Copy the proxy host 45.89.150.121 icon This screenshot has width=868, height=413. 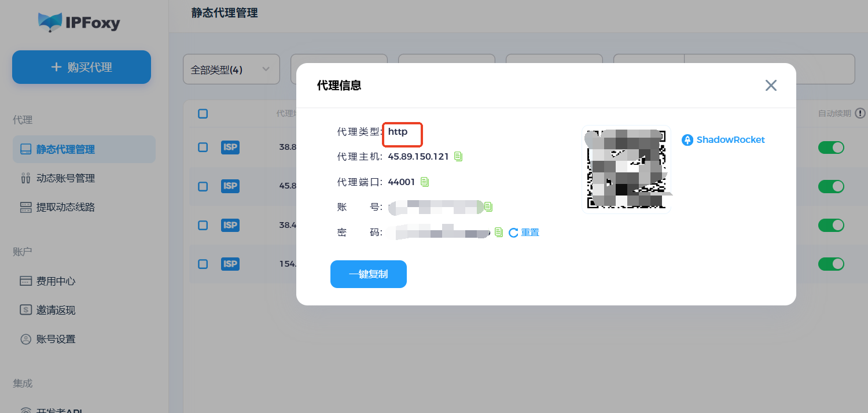458,156
